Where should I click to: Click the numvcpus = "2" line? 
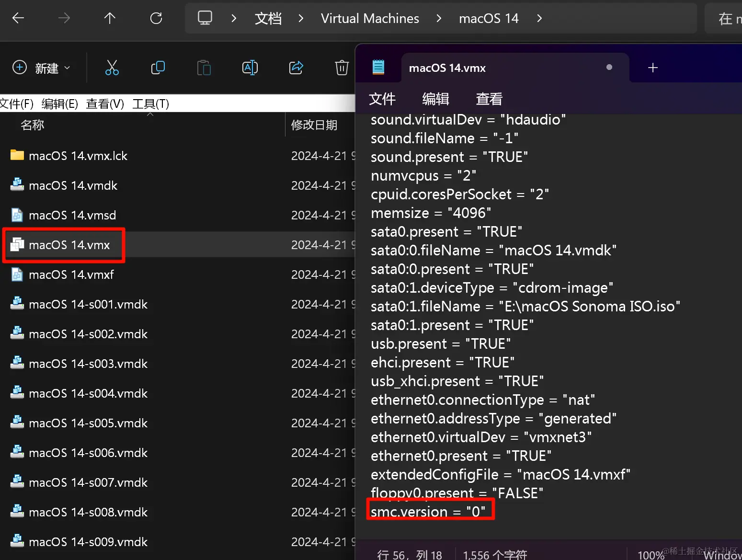[423, 175]
